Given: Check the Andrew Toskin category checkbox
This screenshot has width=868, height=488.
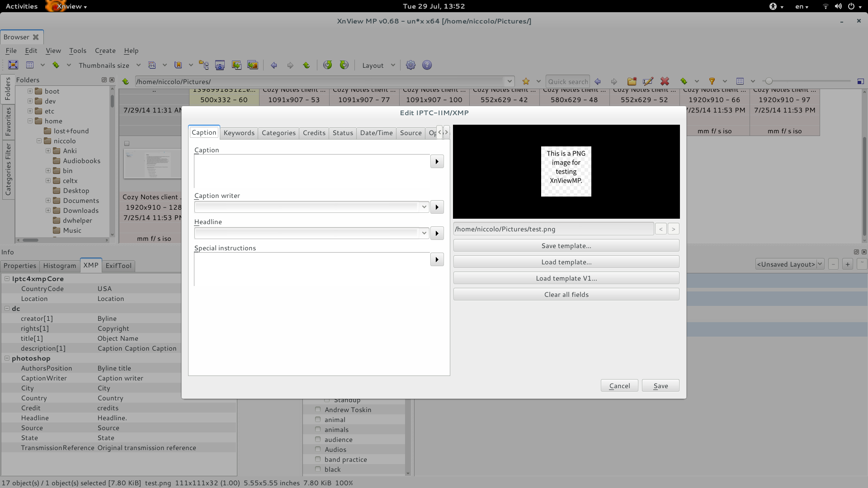Looking at the screenshot, I should 318,409.
